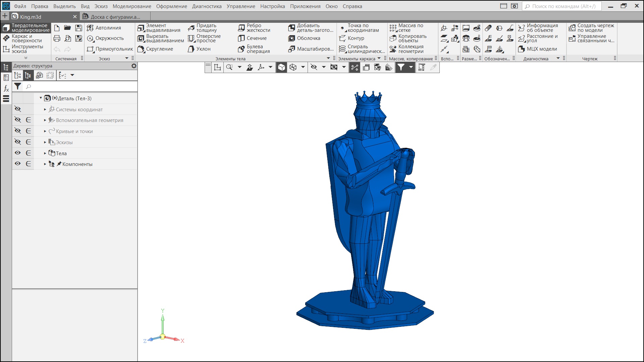Open МЦХ модели diagnostics tool
644x362 pixels.
pyautogui.click(x=538, y=49)
